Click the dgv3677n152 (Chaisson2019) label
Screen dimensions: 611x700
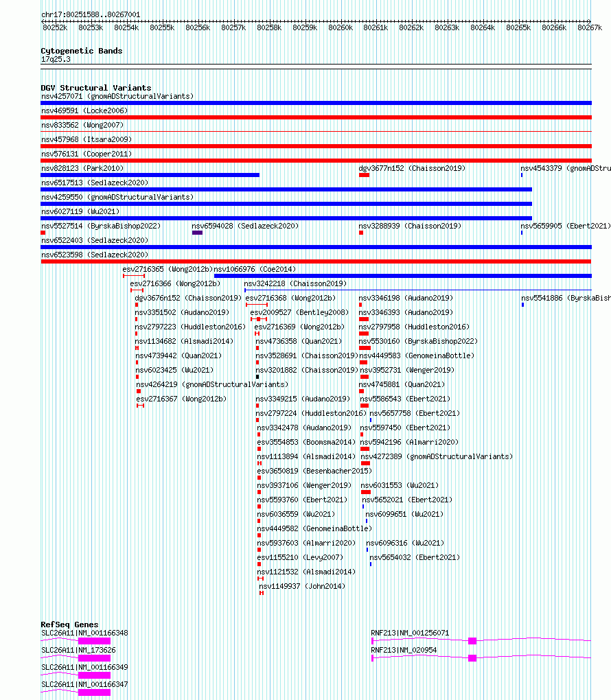[412, 168]
